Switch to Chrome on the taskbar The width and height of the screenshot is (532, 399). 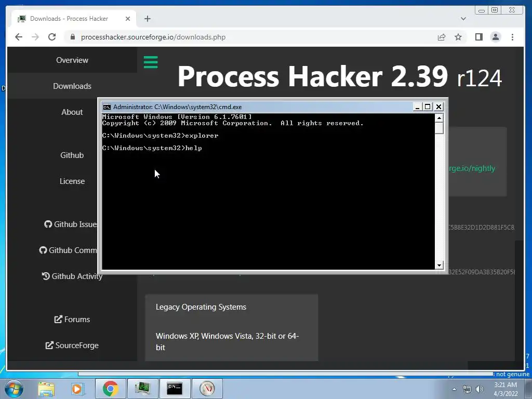tap(111, 389)
